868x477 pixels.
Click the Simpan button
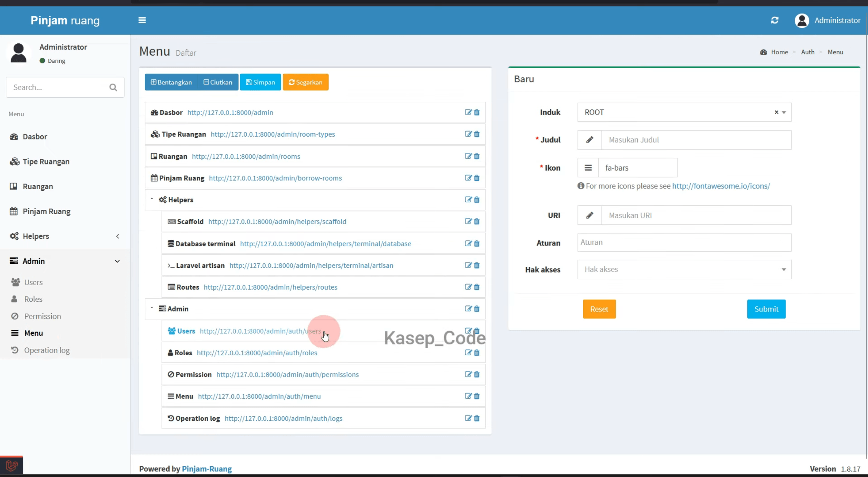[x=260, y=82]
